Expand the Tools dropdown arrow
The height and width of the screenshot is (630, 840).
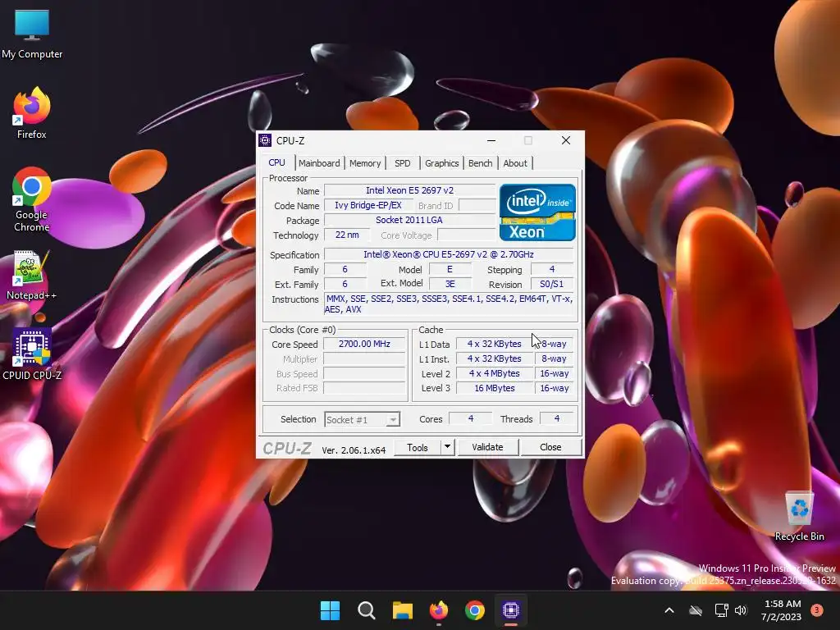[447, 447]
